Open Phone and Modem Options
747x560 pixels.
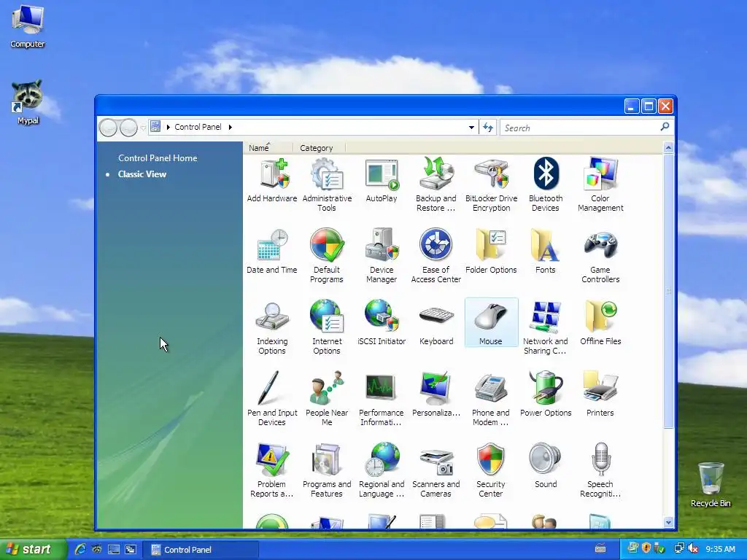point(491,399)
